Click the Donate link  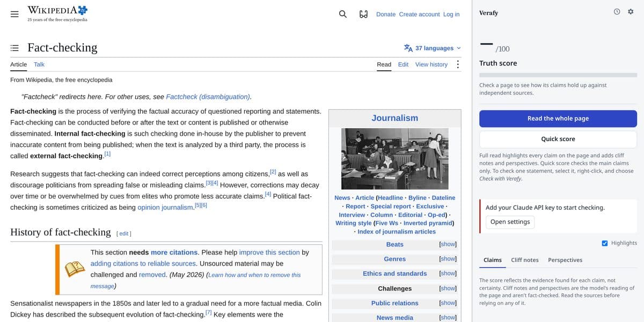tap(386, 14)
